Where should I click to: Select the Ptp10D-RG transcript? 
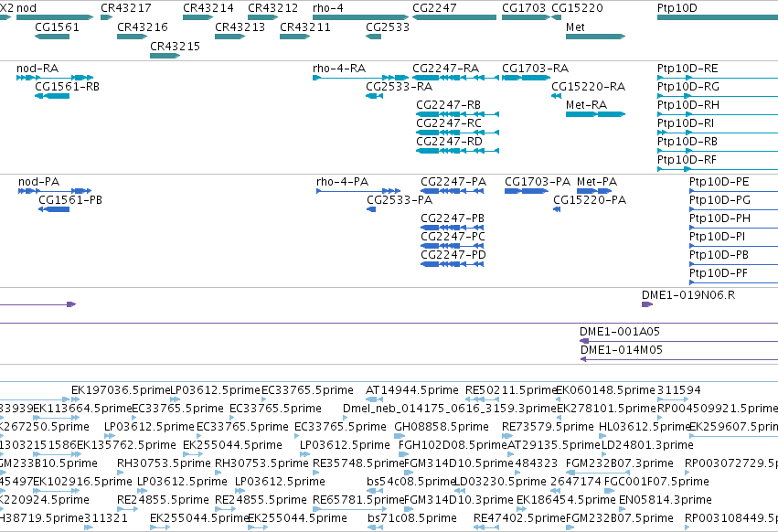(688, 86)
